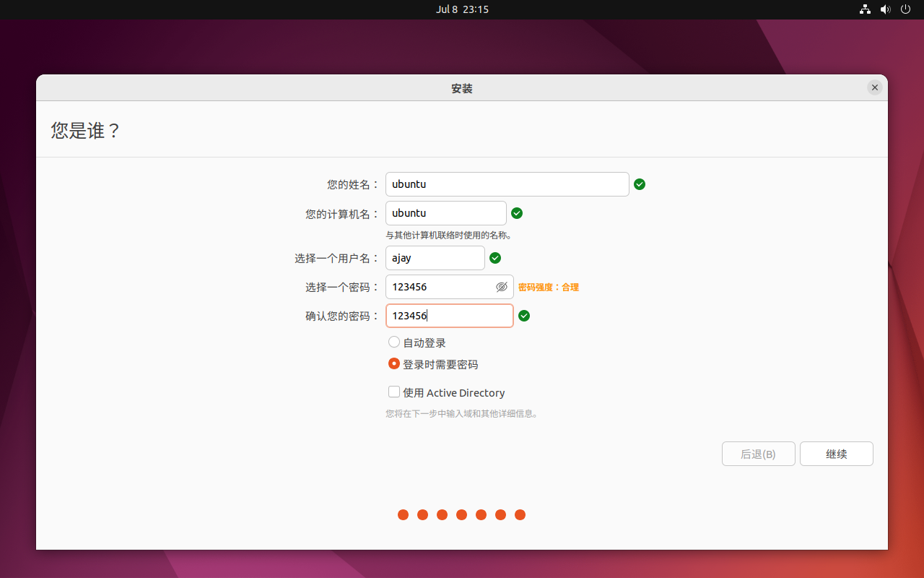Open the date and time clock menu
The image size is (924, 578).
pyautogui.click(x=462, y=9)
